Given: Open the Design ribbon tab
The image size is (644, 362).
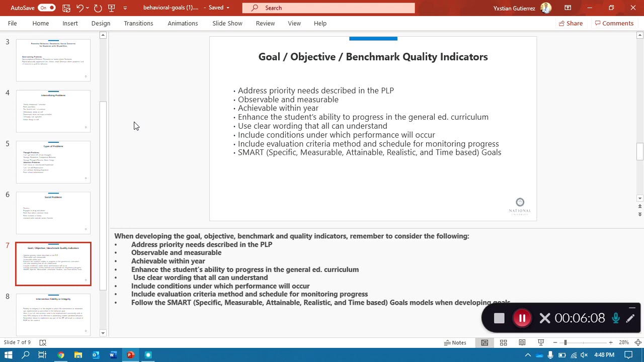Looking at the screenshot, I should (x=101, y=23).
